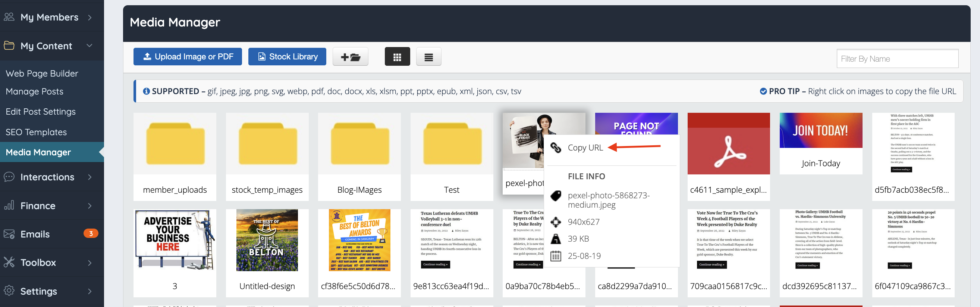Click the Finance menu label
This screenshot has width=980, height=307.
(x=38, y=206)
